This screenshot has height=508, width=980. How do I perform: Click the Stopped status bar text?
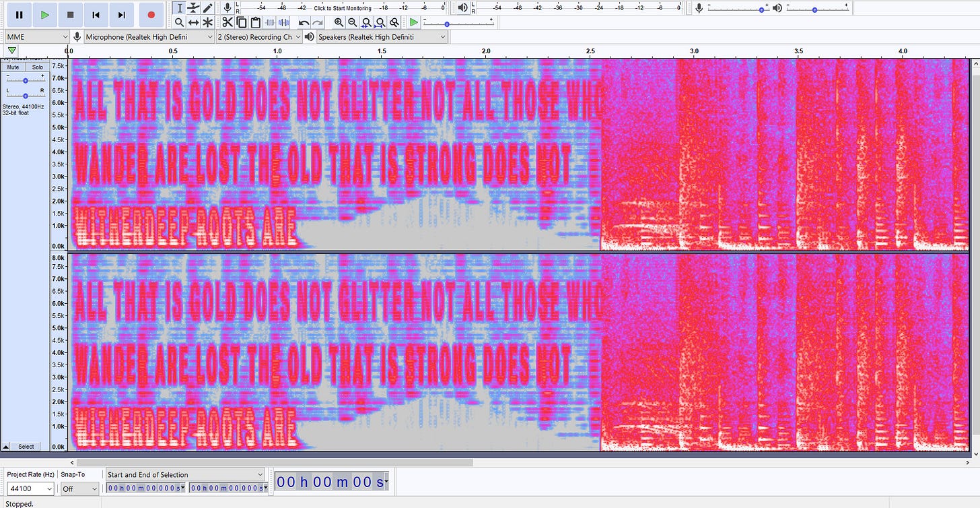tap(19, 503)
